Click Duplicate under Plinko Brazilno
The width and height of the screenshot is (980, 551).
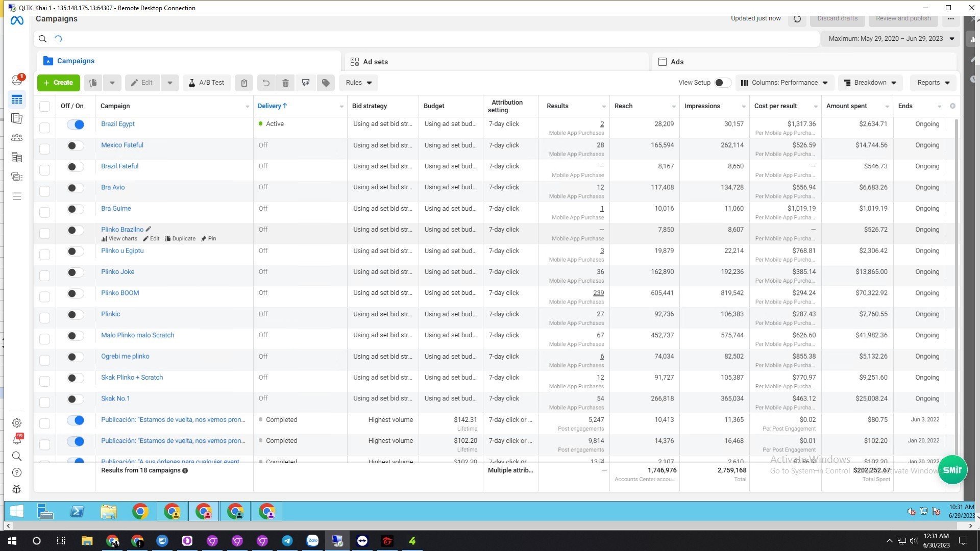coord(180,239)
